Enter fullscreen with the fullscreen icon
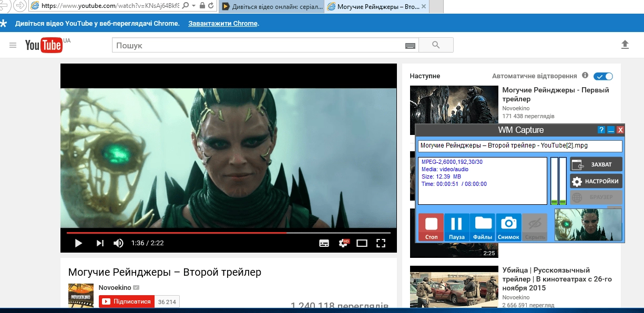 [381, 243]
